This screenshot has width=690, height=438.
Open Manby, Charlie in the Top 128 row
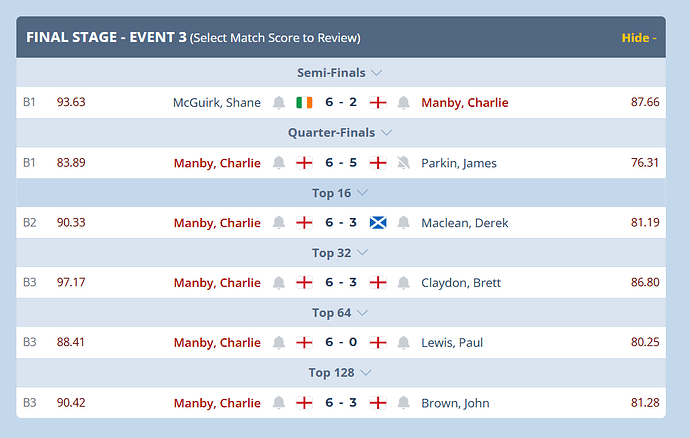(217, 403)
